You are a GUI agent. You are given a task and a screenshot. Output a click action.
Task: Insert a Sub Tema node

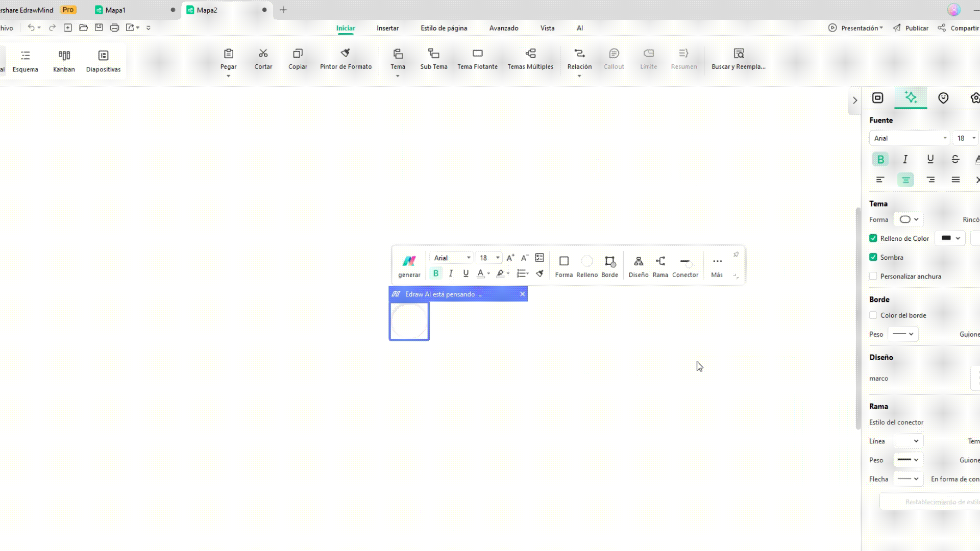click(x=433, y=59)
